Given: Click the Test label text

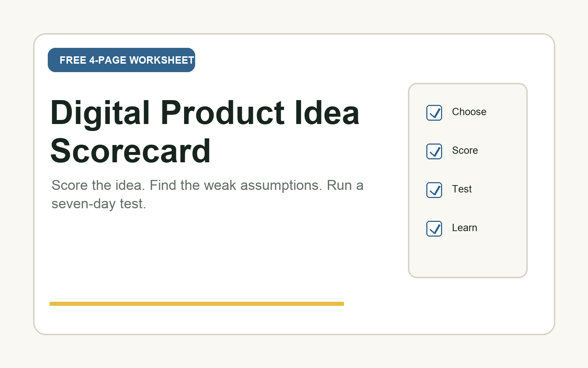Looking at the screenshot, I should click(x=462, y=189).
